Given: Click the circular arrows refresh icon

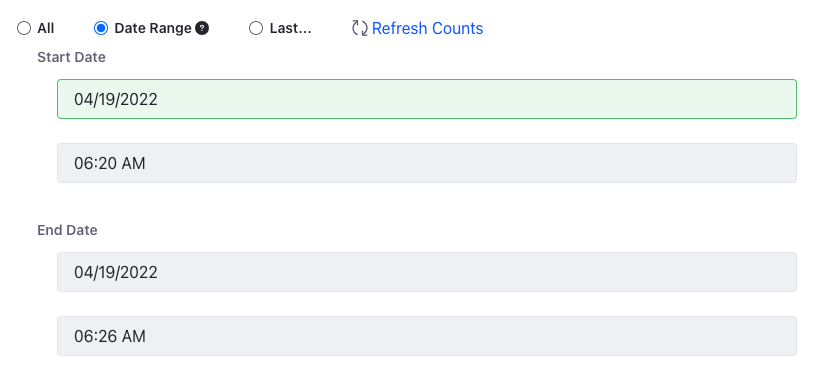Looking at the screenshot, I should point(360,28).
